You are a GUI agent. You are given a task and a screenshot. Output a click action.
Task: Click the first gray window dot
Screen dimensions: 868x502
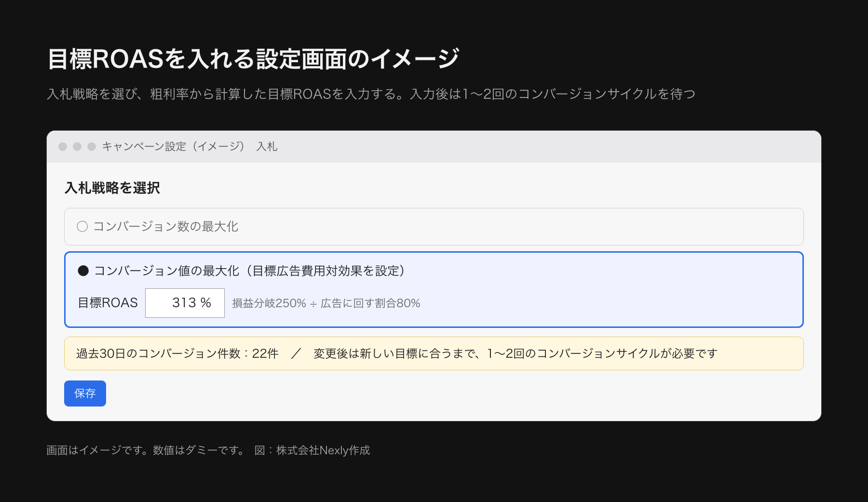[63, 147]
